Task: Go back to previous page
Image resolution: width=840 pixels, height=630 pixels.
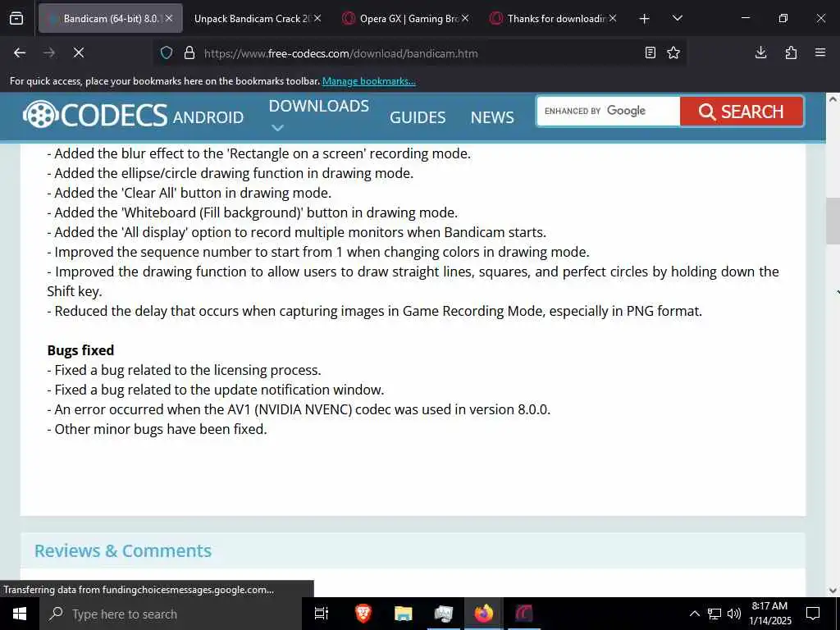Action: point(20,52)
